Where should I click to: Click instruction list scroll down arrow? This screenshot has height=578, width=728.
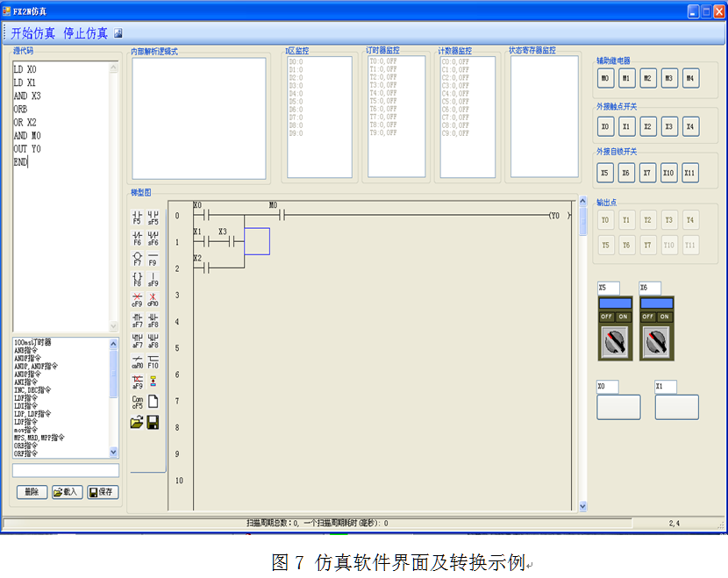[114, 452]
